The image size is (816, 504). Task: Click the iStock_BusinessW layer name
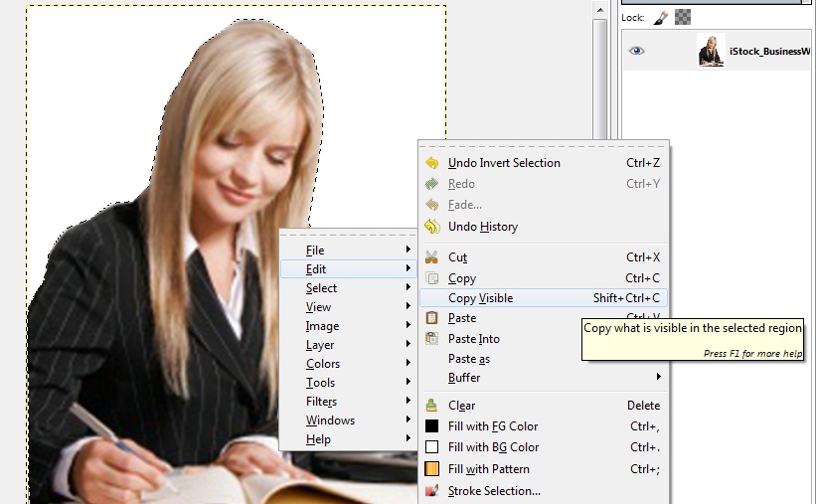769,51
